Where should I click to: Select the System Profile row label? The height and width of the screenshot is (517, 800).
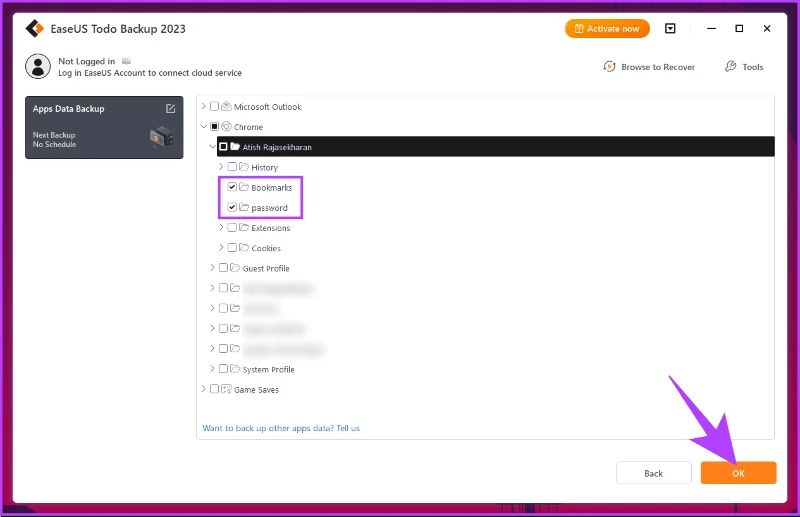[x=268, y=370]
